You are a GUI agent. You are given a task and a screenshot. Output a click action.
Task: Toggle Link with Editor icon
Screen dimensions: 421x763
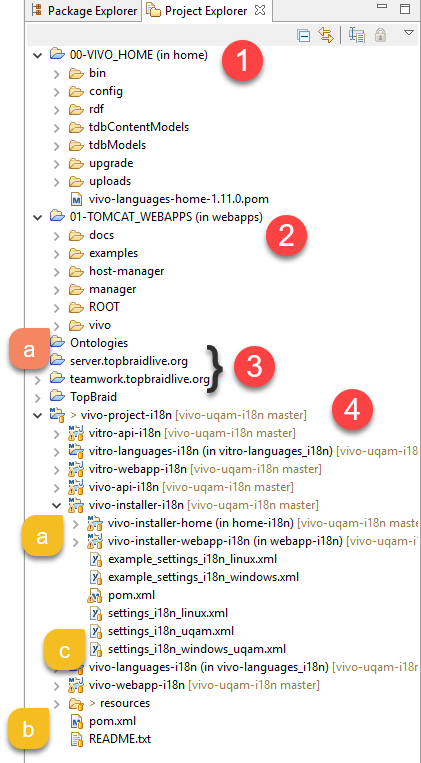tap(325, 36)
